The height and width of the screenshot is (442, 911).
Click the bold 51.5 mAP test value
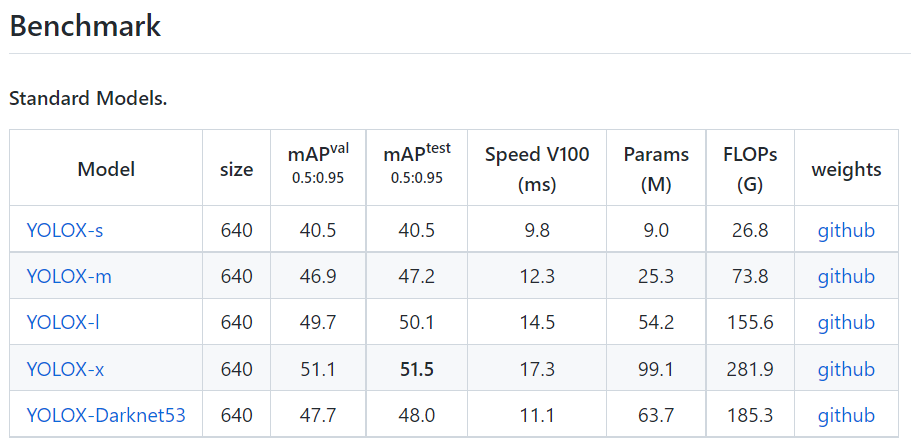click(417, 369)
